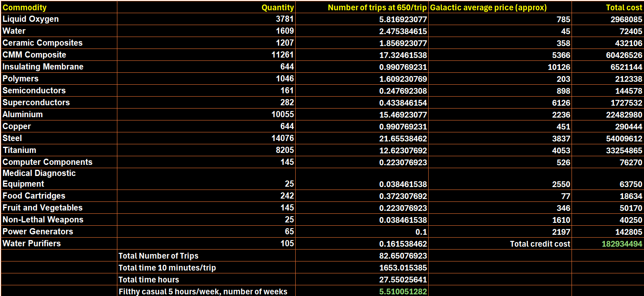The image size is (644, 296).
Task: Click the Copper commodity cell
Action: point(59,126)
